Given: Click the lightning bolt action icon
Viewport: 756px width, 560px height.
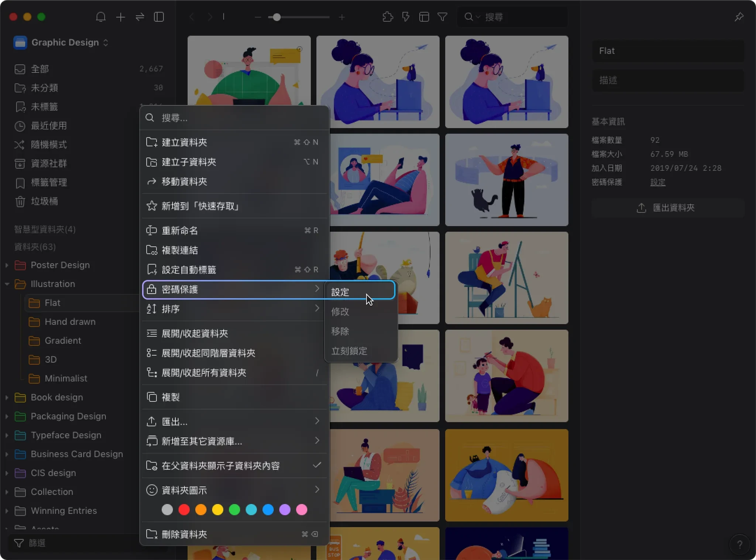Looking at the screenshot, I should coord(406,17).
